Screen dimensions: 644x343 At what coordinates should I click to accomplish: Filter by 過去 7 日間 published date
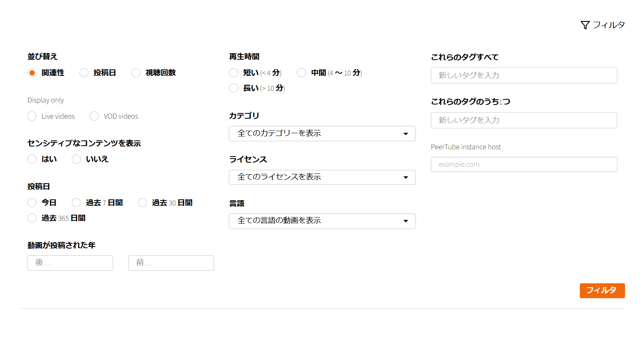(x=76, y=203)
